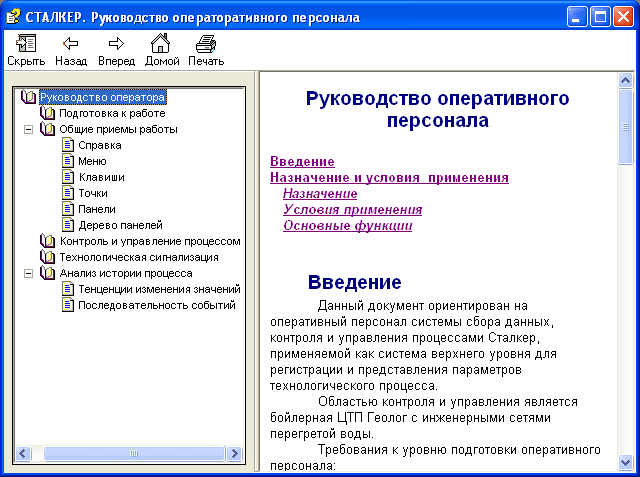The image size is (640, 477).
Task: Click the page icon next to Дерево панелей
Action: [68, 224]
